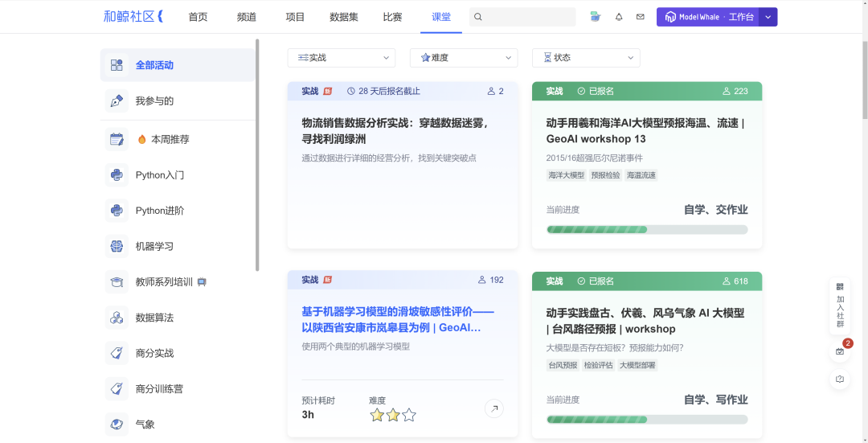Click the colorful icon beside the bell

[595, 17]
